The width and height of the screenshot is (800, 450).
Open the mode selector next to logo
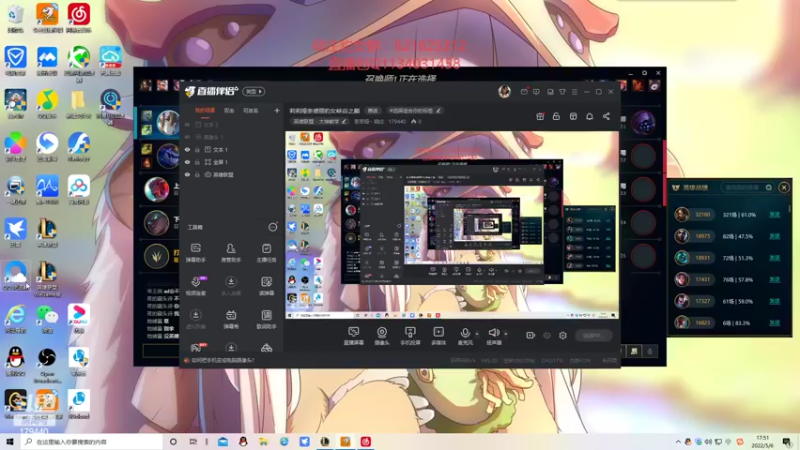(x=254, y=91)
